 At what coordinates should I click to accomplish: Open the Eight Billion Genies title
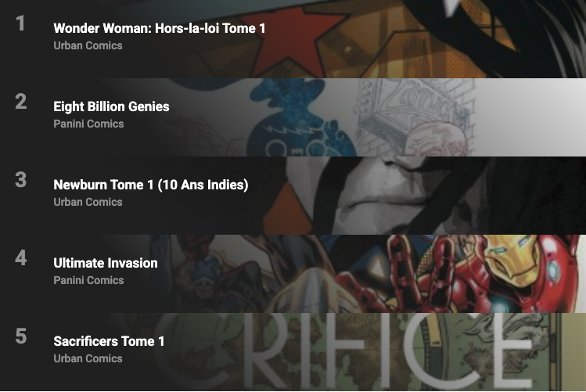111,107
